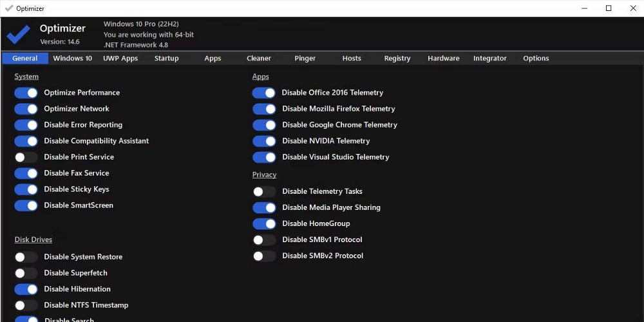
Task: Enable Disable Superfetch switch
Action: click(x=26, y=273)
